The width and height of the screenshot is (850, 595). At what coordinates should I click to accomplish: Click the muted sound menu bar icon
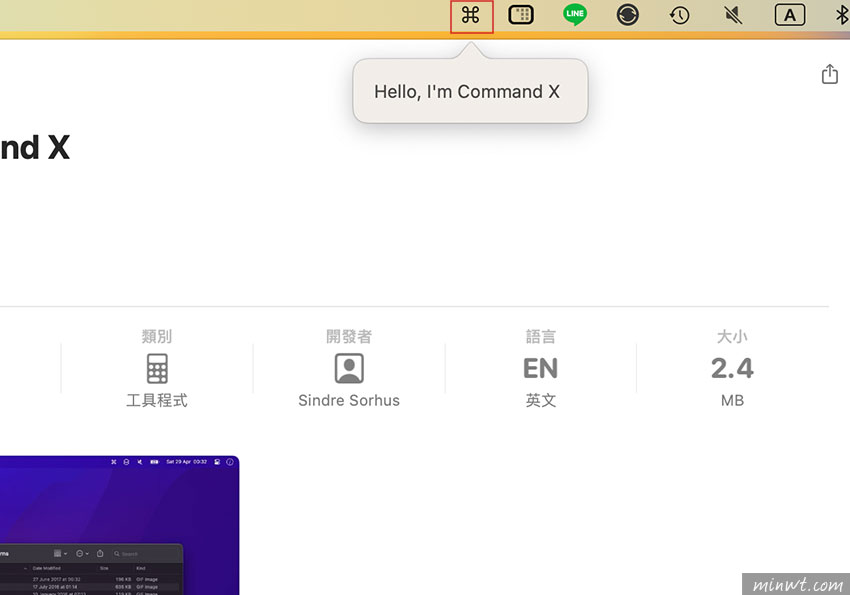(x=733, y=15)
